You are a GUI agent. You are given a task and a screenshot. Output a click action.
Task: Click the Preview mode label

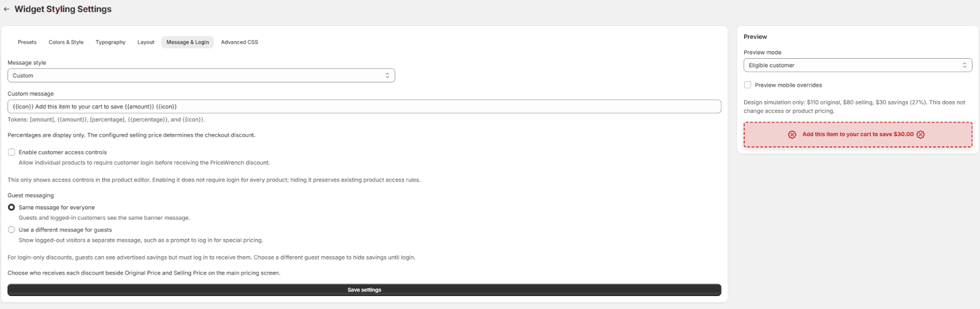click(762, 52)
